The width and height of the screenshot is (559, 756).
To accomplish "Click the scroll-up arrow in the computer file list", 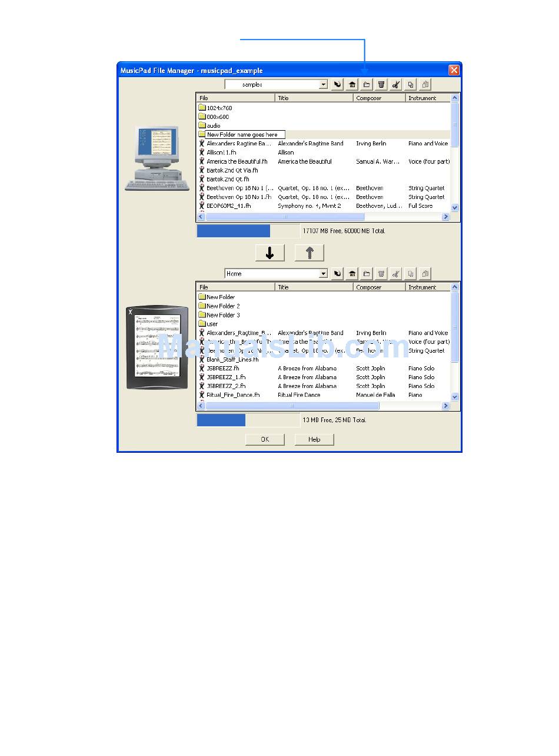I will click(455, 98).
